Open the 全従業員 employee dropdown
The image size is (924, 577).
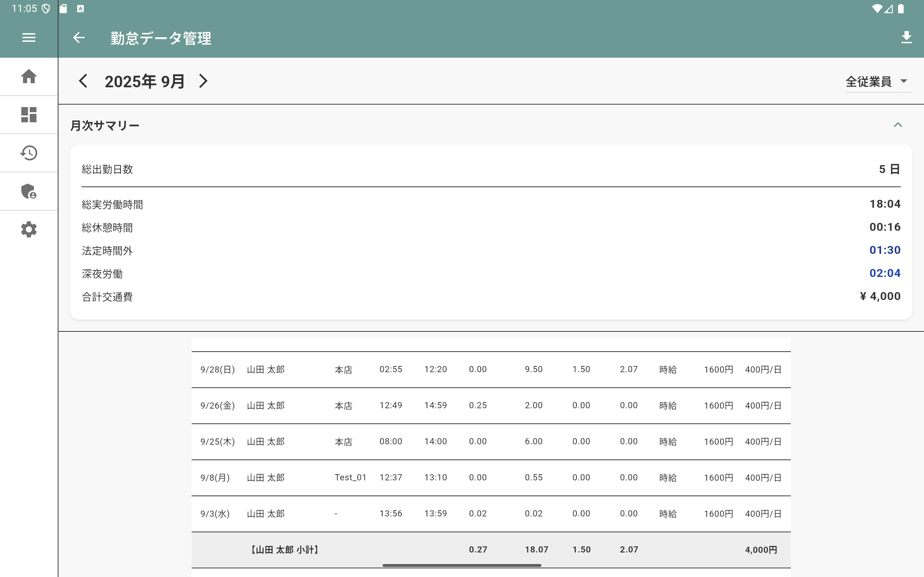click(878, 80)
